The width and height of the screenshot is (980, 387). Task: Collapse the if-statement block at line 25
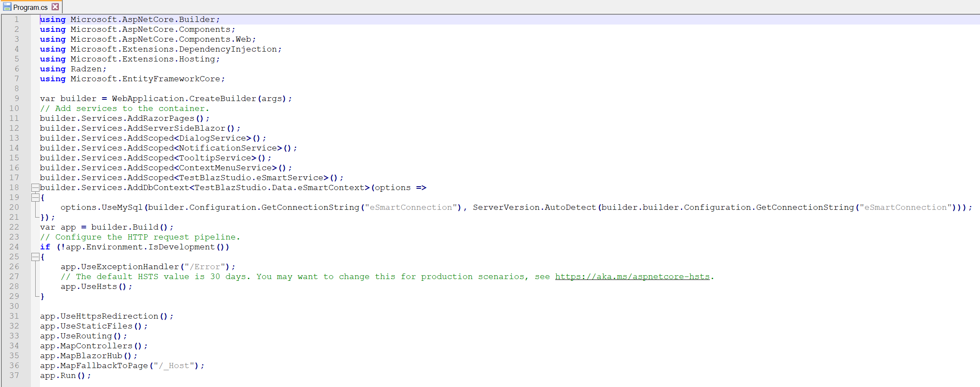(x=35, y=257)
